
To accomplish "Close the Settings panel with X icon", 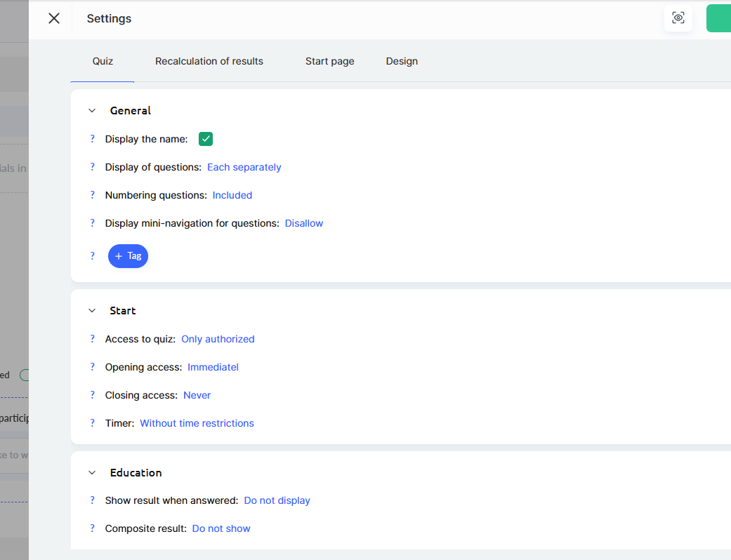I will tap(54, 18).
